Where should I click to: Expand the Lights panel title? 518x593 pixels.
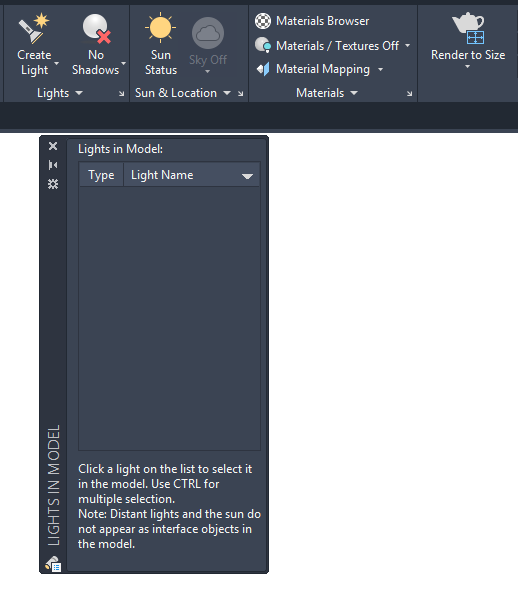(59, 93)
